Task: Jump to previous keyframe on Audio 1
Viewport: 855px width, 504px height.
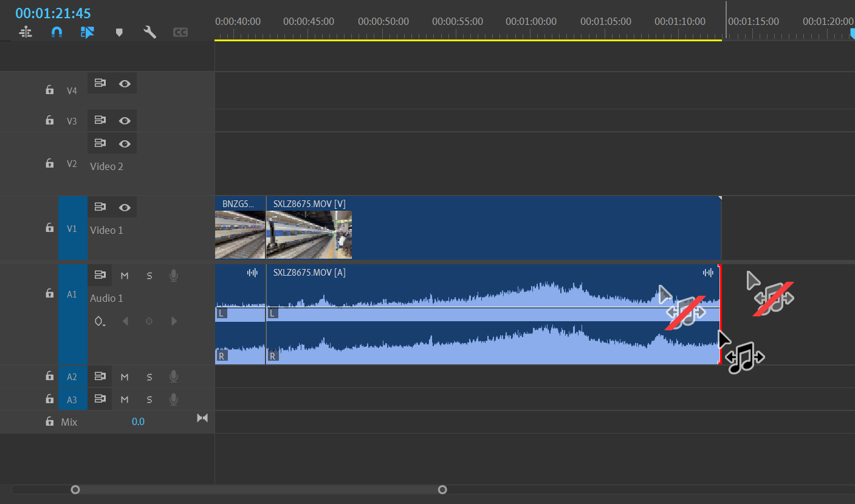Action: click(125, 321)
